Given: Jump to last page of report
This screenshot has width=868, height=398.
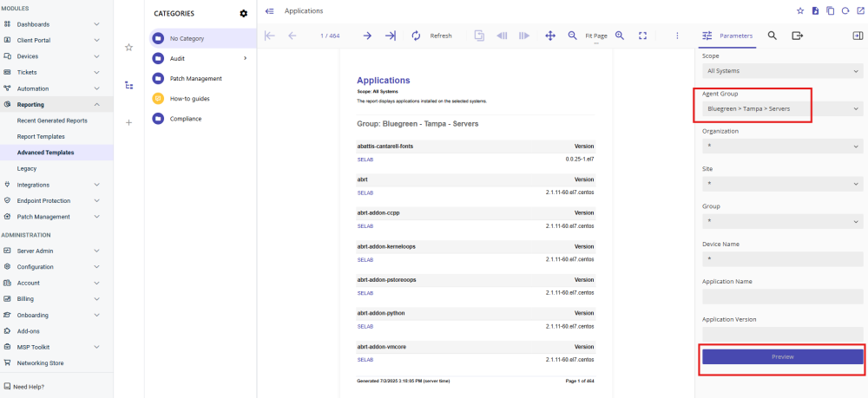Looking at the screenshot, I should (x=391, y=36).
